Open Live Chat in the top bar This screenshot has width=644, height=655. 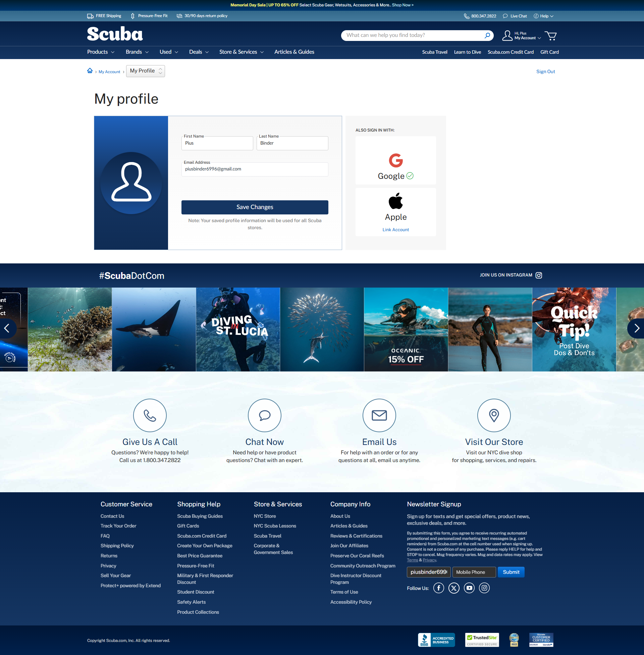515,16
